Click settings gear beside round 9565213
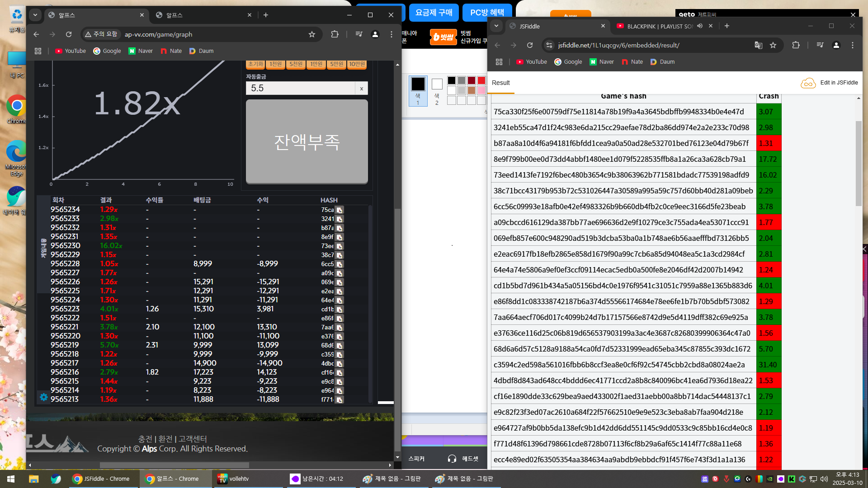 43,397
